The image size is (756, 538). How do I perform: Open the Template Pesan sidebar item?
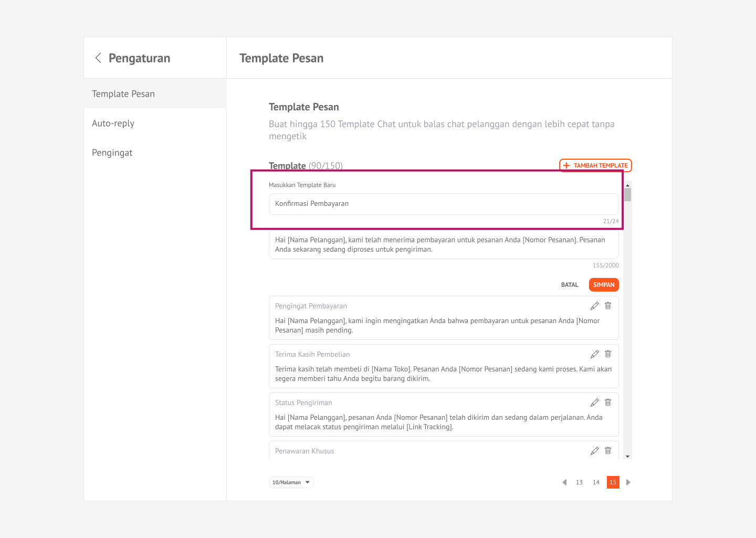pyautogui.click(x=123, y=94)
